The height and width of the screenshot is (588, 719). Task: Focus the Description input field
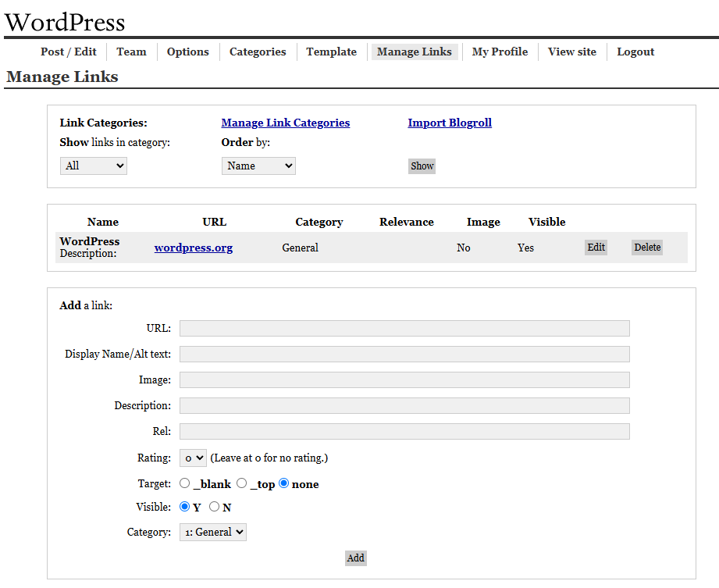404,405
